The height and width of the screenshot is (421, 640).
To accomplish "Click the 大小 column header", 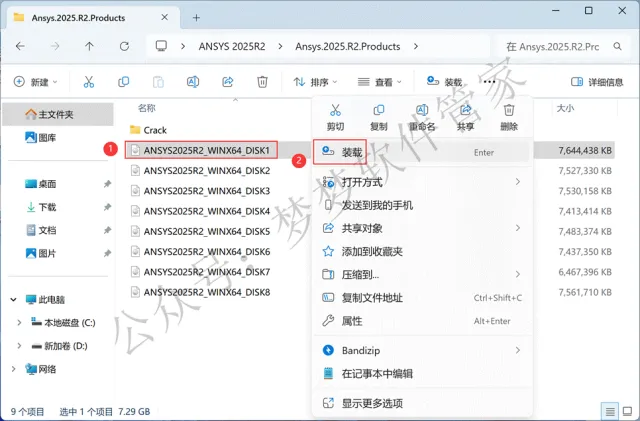I will tap(565, 108).
